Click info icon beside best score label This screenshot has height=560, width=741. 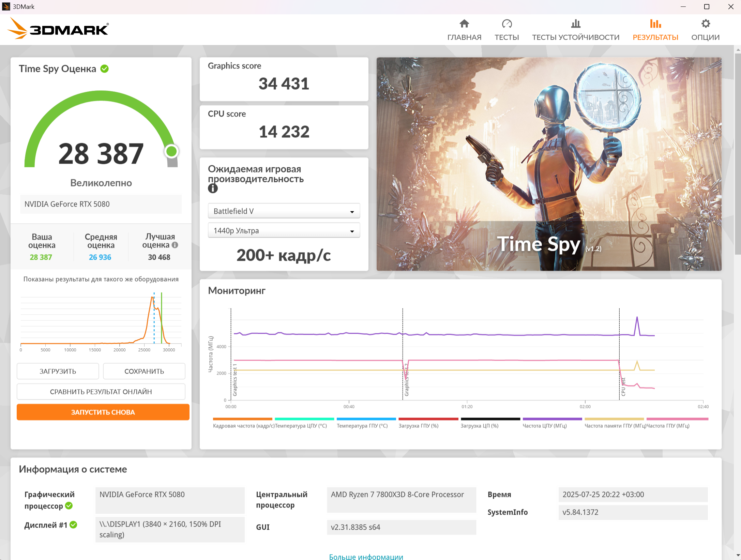pos(175,245)
